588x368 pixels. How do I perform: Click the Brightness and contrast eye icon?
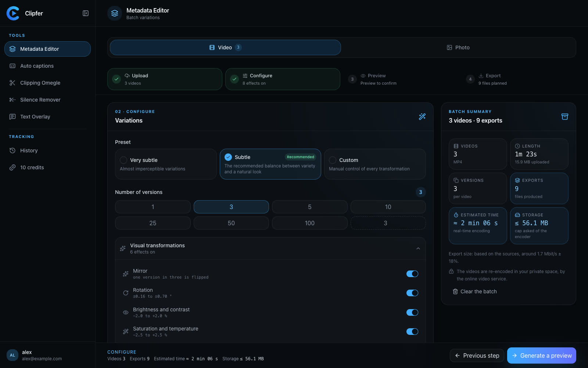coord(126,312)
